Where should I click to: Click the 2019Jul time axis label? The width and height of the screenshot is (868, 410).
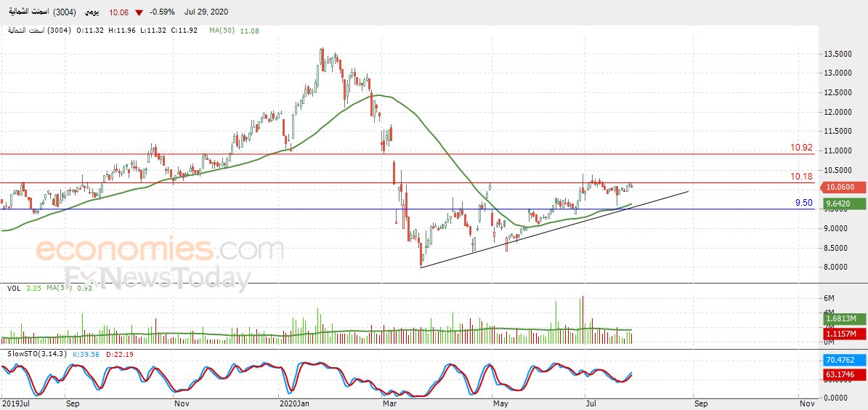tap(17, 404)
